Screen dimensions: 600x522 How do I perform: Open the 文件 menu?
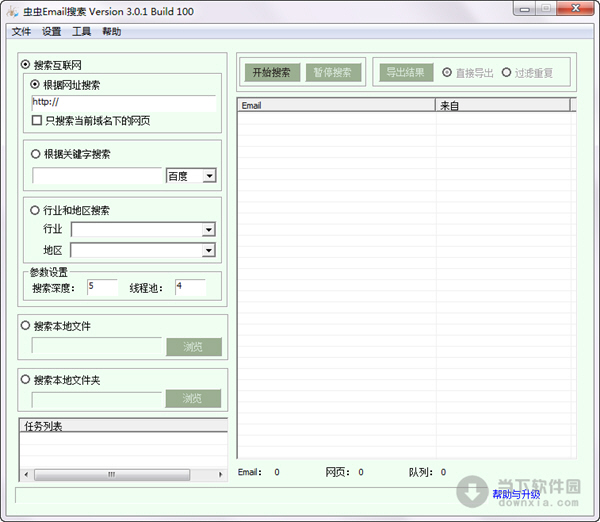pos(21,31)
